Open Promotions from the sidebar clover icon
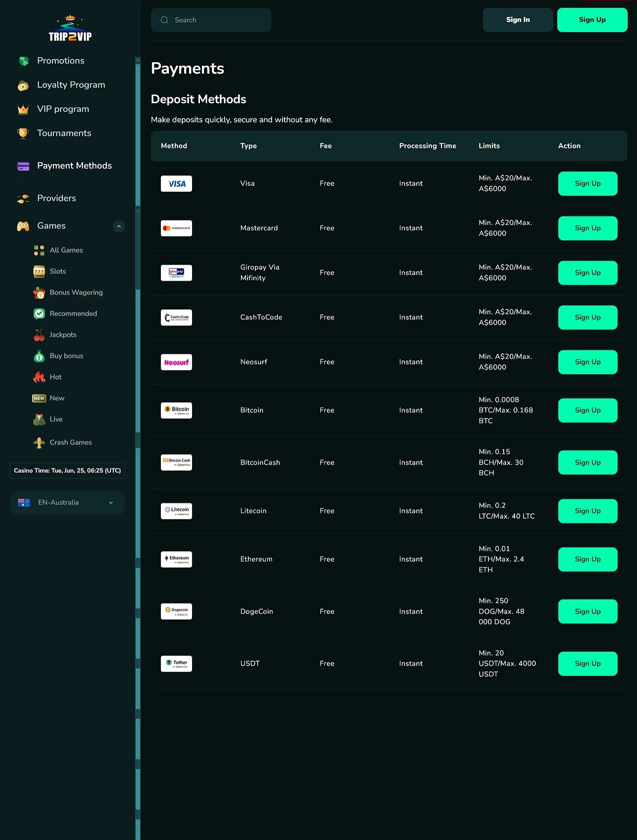The image size is (637, 840). point(23,61)
